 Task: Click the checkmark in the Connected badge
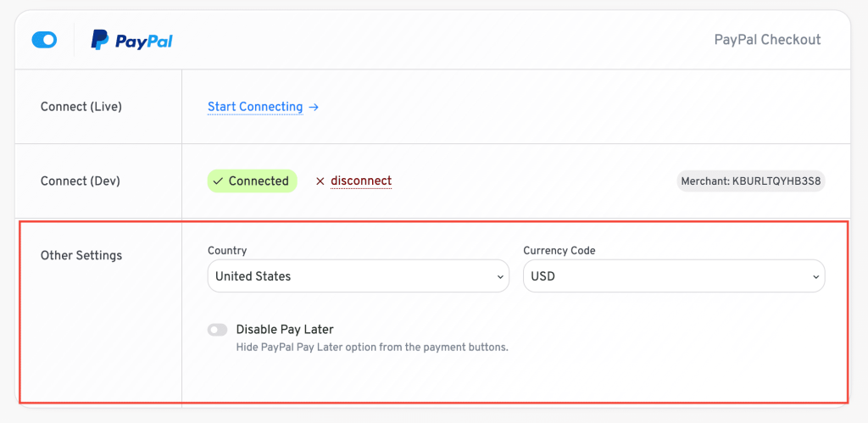click(x=218, y=181)
